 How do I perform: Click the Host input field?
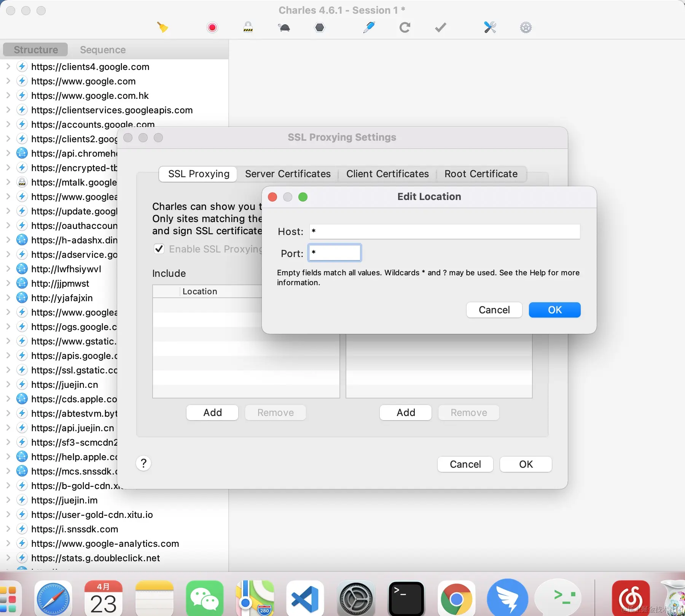444,231
